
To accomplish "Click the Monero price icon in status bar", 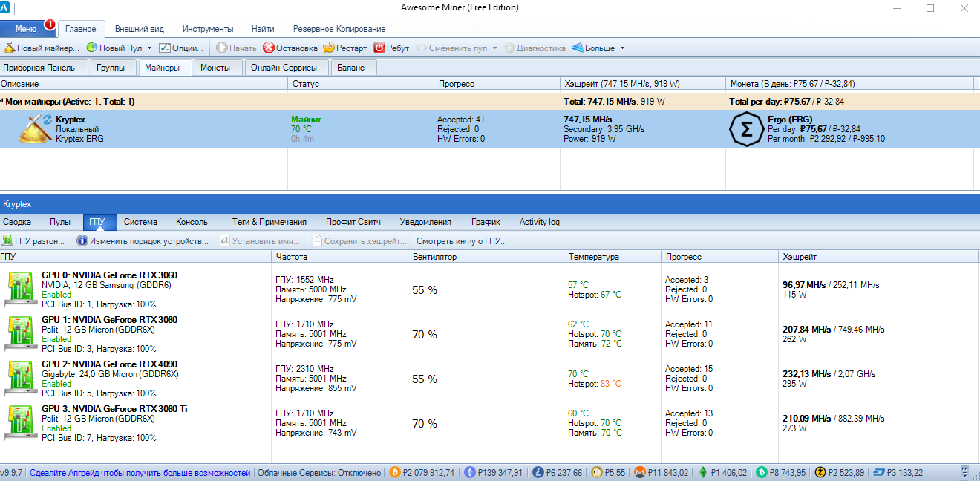I will 640,472.
